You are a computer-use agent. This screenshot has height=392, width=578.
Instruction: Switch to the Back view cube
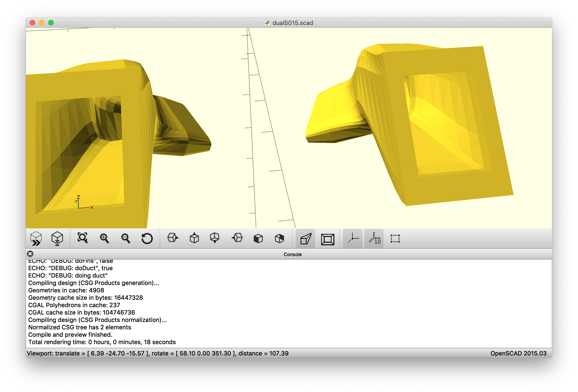280,239
